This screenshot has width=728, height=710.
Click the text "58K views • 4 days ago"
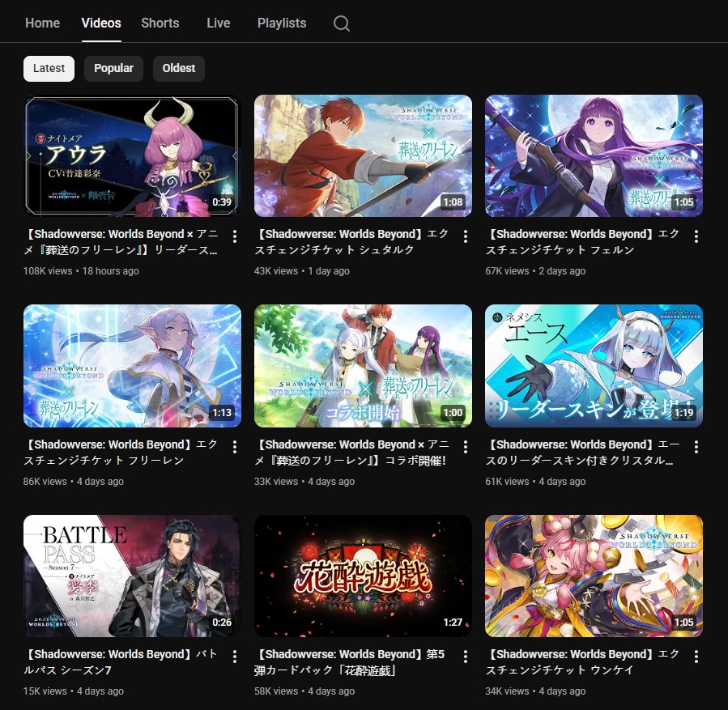click(304, 691)
